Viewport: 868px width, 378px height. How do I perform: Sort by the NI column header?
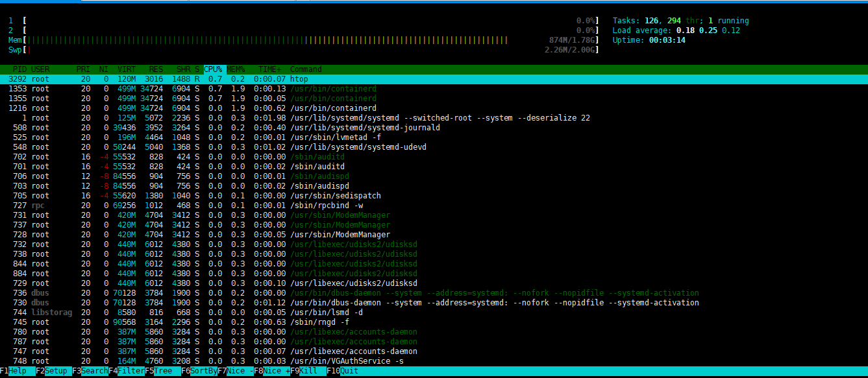104,69
